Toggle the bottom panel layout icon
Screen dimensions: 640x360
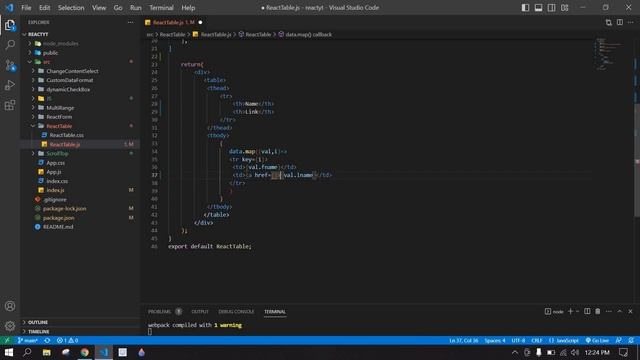click(x=538, y=8)
